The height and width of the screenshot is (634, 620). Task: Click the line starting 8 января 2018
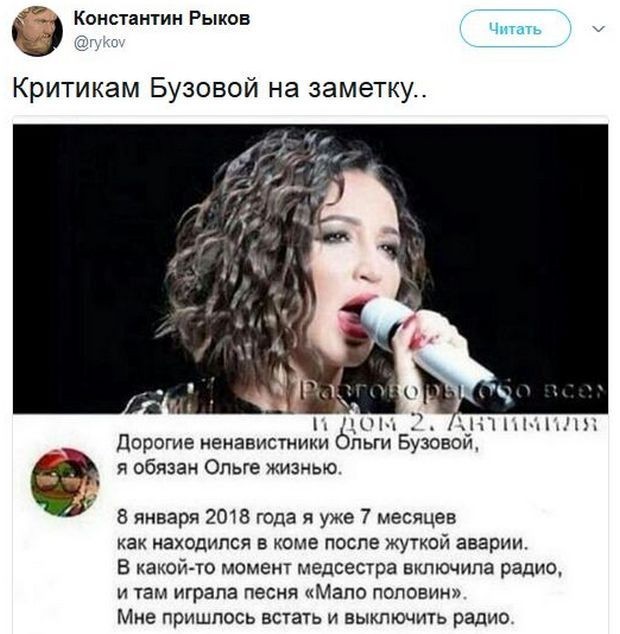coord(286,517)
